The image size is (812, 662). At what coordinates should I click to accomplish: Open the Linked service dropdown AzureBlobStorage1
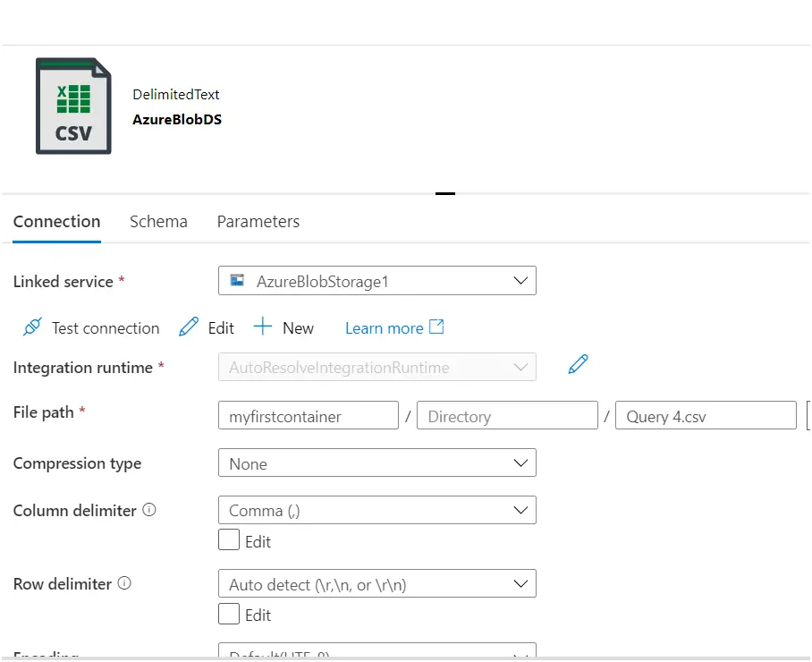coord(377,281)
